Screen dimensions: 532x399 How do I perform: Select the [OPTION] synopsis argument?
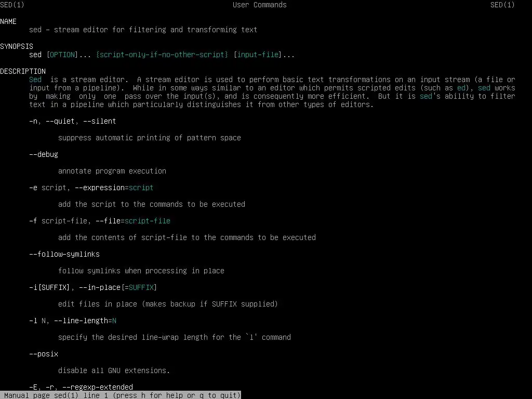pos(62,55)
